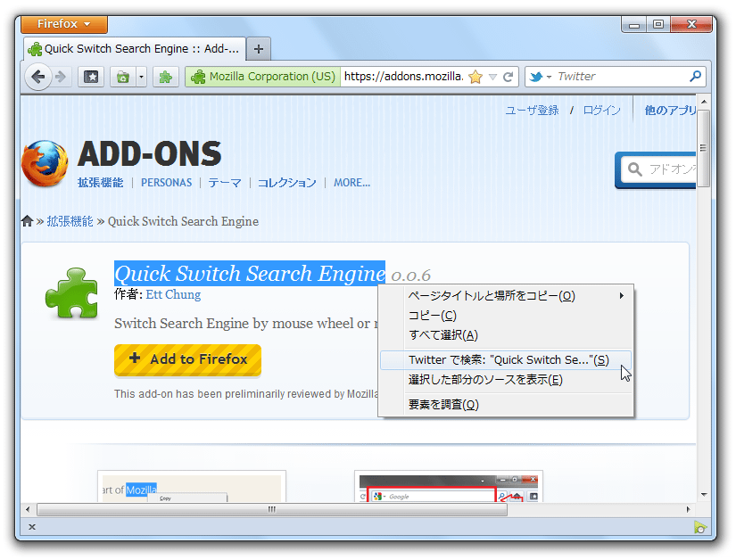Click the green status bar icon at bottom right
Screen dimensions: 736x560
(699, 527)
